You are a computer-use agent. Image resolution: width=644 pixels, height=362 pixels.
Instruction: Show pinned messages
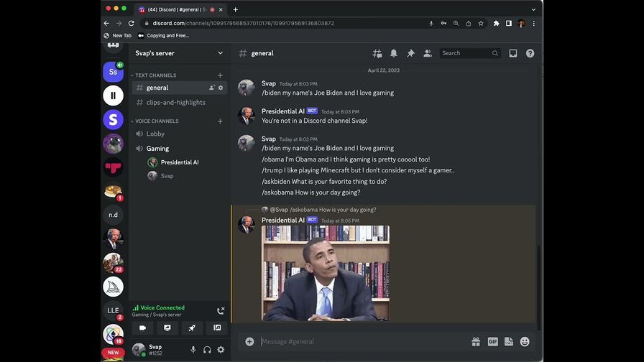point(410,53)
